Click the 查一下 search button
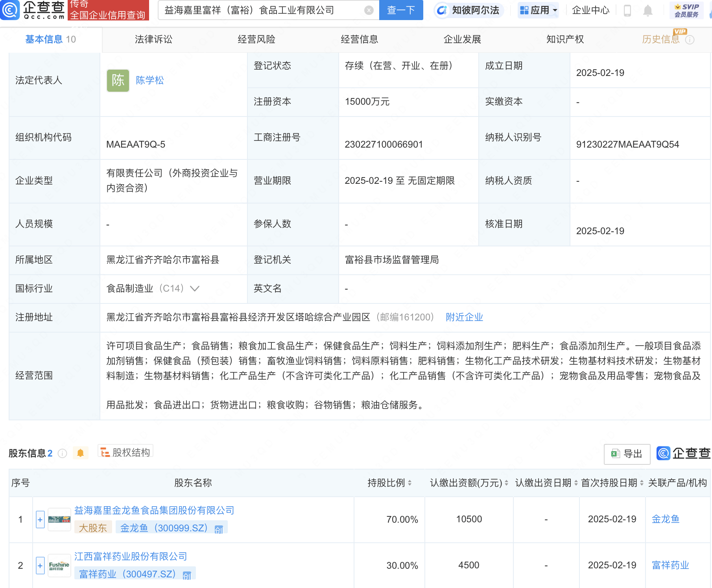 (401, 10)
